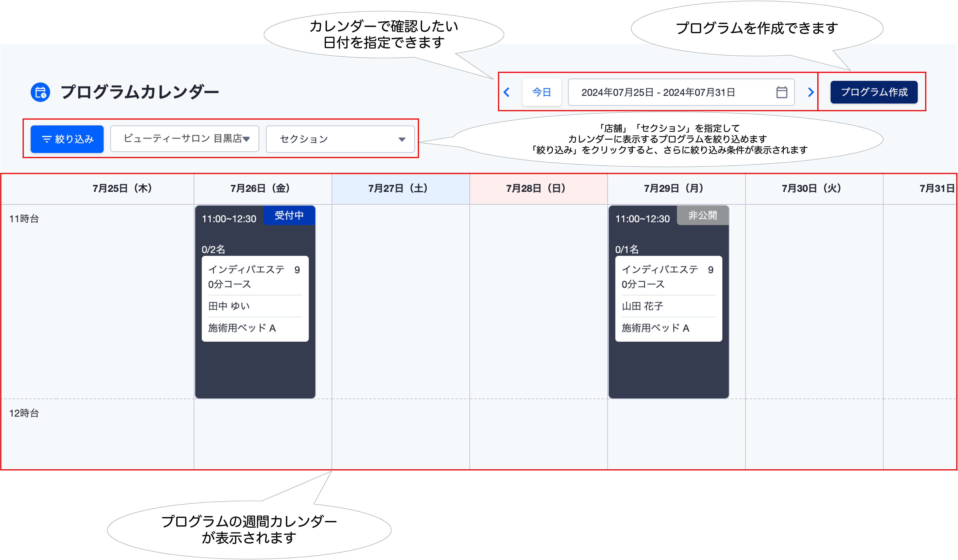Open the セクション dropdown
The height and width of the screenshot is (560, 958).
(340, 139)
